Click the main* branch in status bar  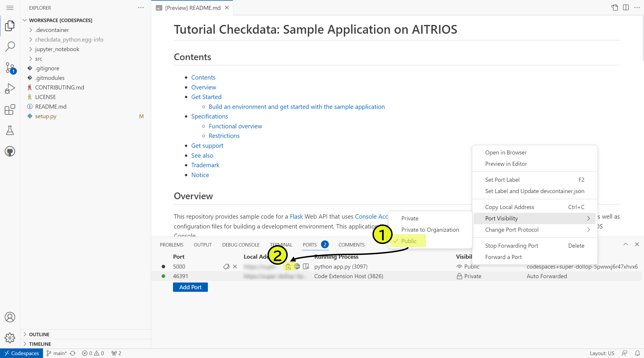(57, 353)
